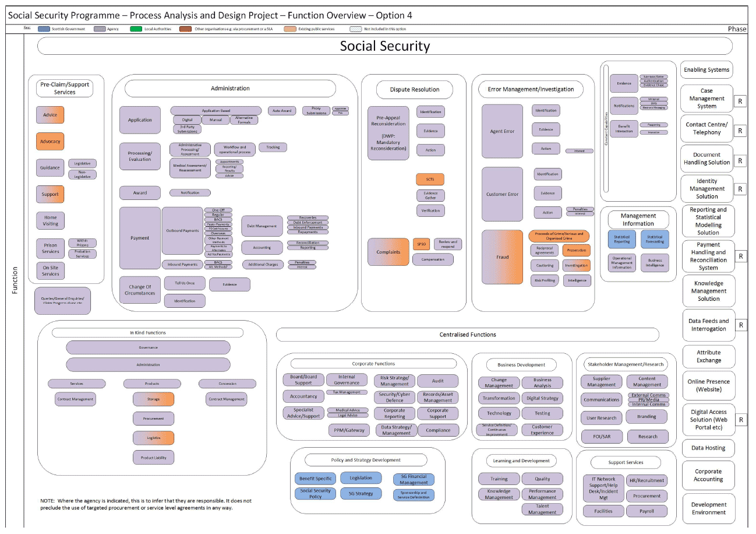756x534 pixels.
Task: Click the Compliance box
Action: (438, 430)
